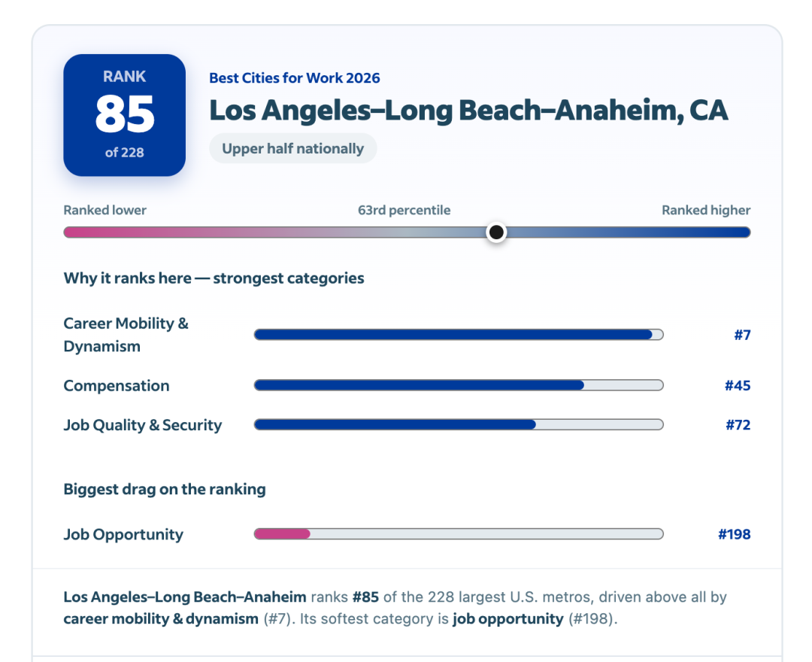Select the Upper half nationally pill
This screenshot has height=662, width=812.
tap(293, 149)
